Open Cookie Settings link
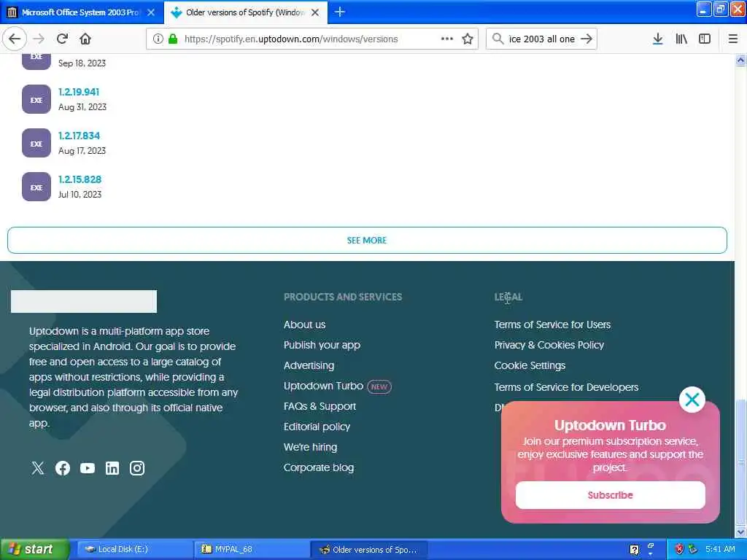The image size is (747, 560). [x=530, y=366]
